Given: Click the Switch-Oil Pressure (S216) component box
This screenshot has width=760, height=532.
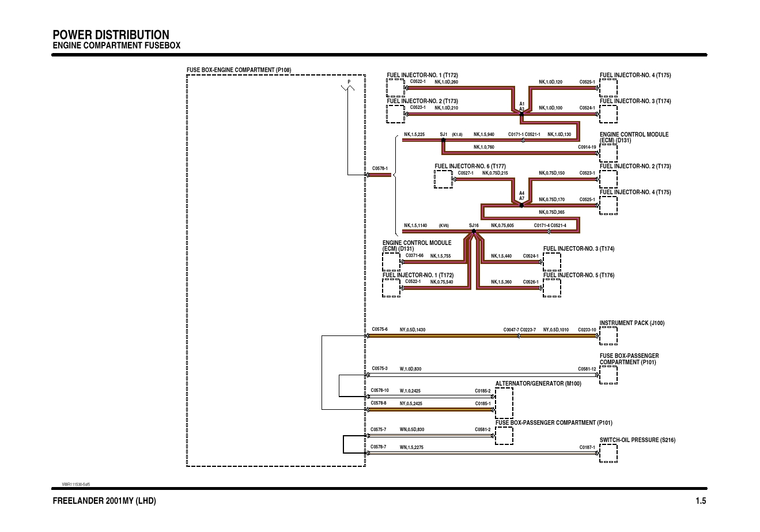Looking at the screenshot, I should pyautogui.click(x=608, y=453).
